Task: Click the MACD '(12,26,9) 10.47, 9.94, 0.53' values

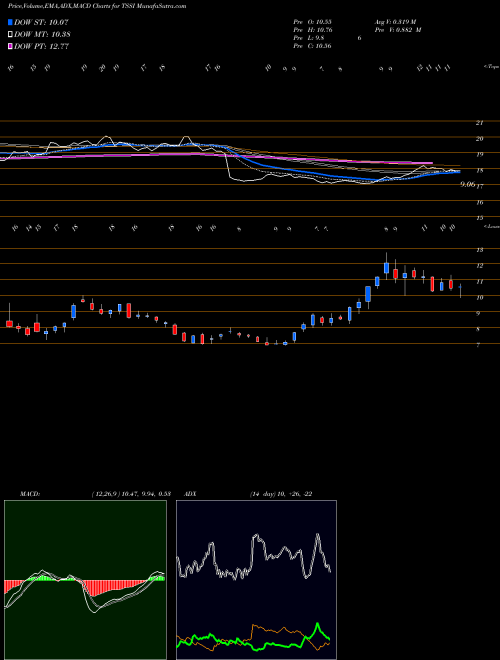Action: coord(130,494)
